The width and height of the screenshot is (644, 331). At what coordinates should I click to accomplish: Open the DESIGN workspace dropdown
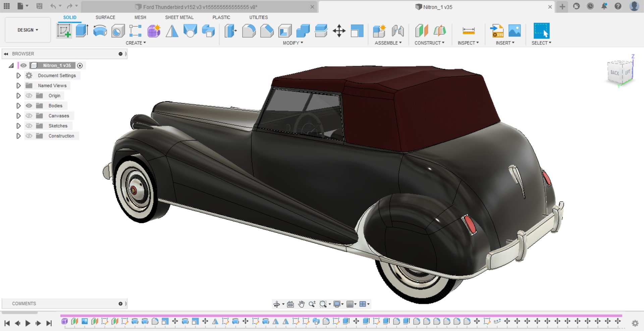28,30
